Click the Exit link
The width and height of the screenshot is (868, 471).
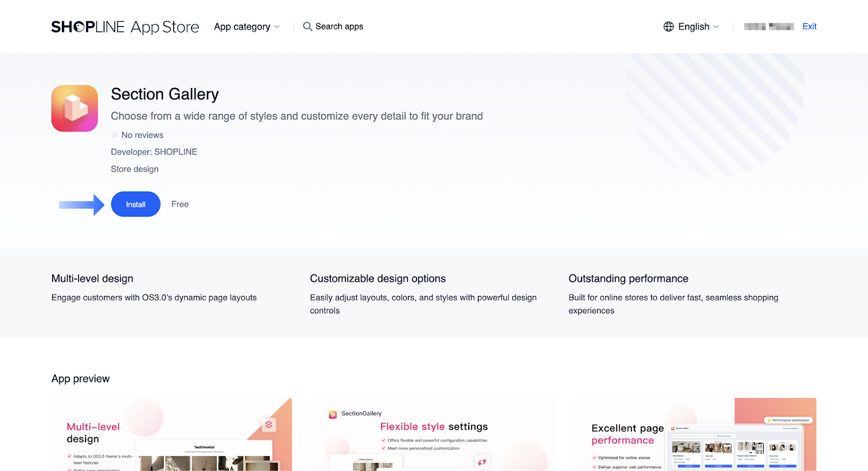809,27
